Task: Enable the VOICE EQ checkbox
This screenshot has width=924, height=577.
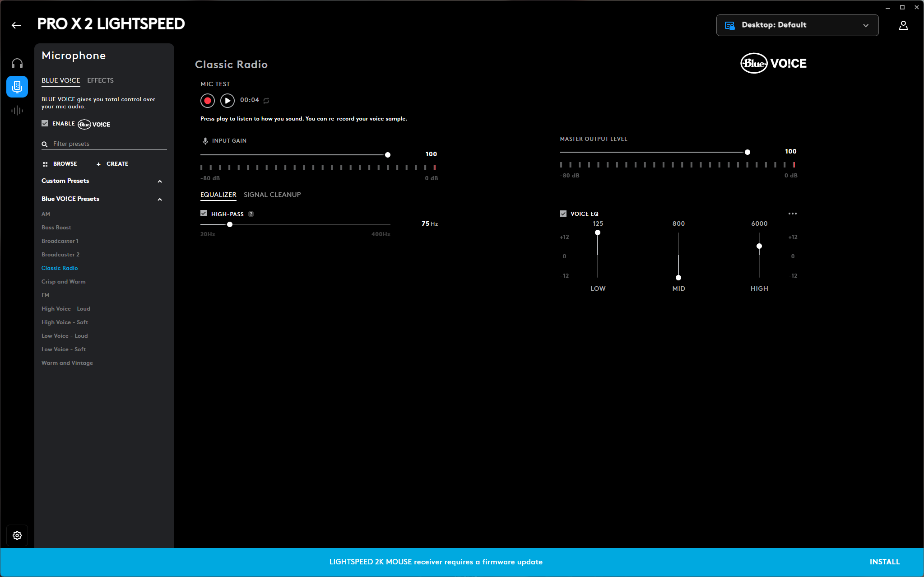Action: coord(562,214)
